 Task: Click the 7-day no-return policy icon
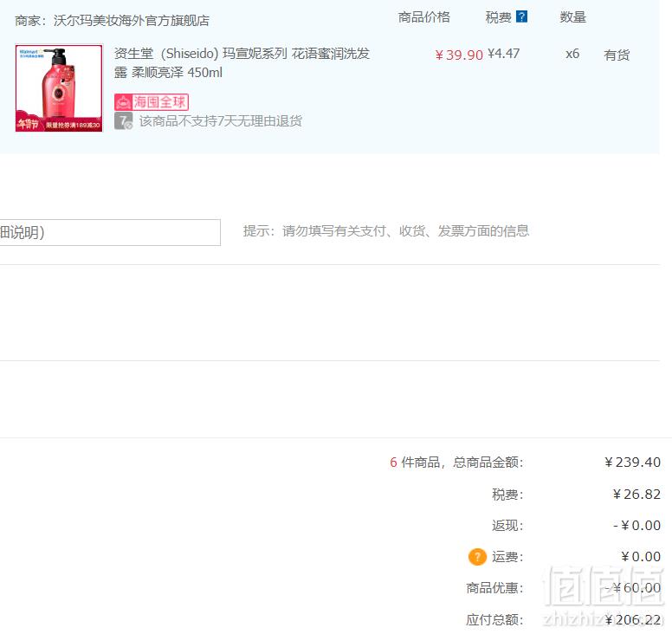[x=124, y=121]
